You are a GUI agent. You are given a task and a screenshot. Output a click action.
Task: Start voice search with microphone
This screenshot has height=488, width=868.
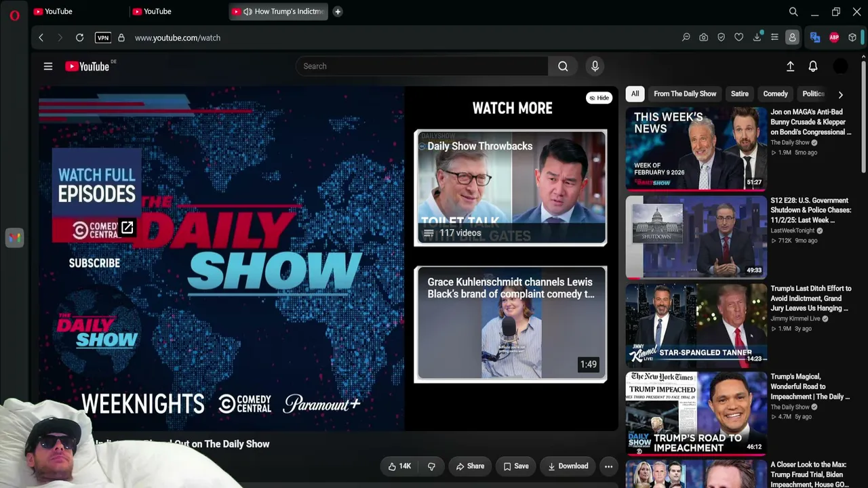(x=595, y=66)
